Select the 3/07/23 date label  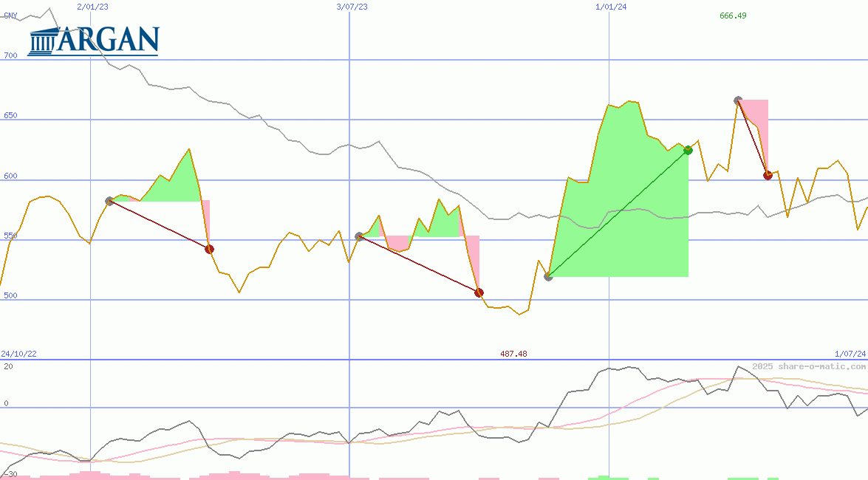(x=352, y=7)
